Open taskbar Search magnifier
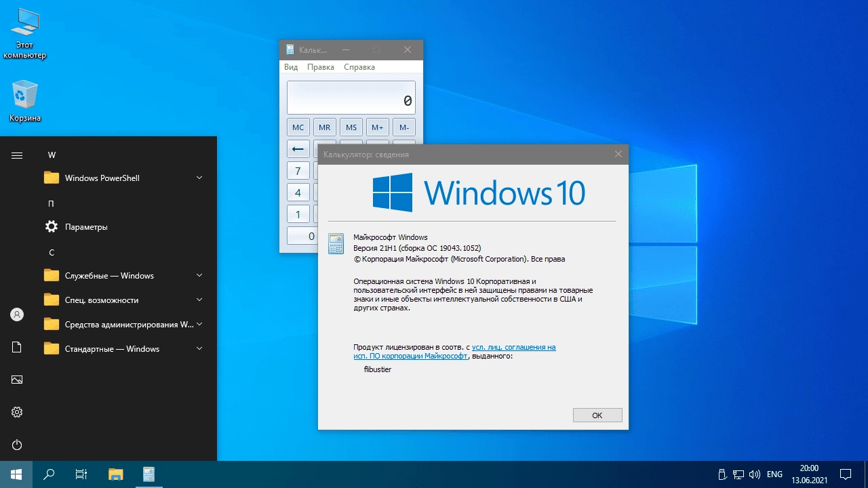Viewport: 868px width, 488px height. pos(49,474)
